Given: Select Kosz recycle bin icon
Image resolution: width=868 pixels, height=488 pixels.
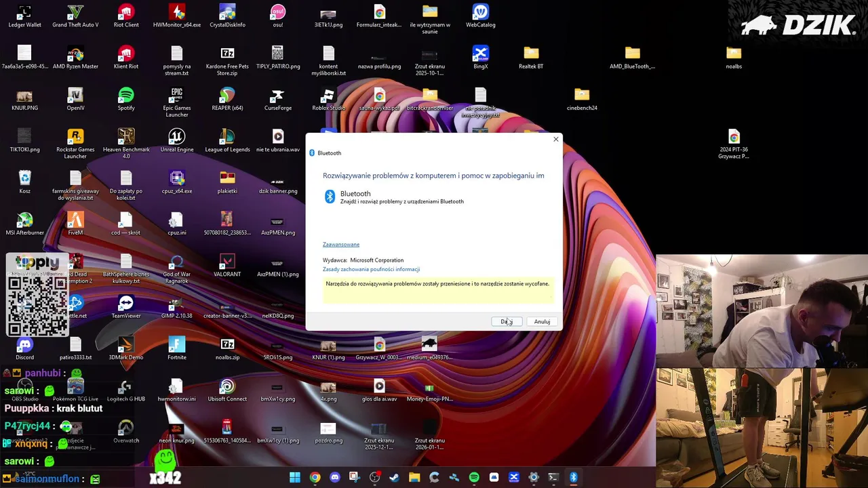Looking at the screenshot, I should 24,182.
